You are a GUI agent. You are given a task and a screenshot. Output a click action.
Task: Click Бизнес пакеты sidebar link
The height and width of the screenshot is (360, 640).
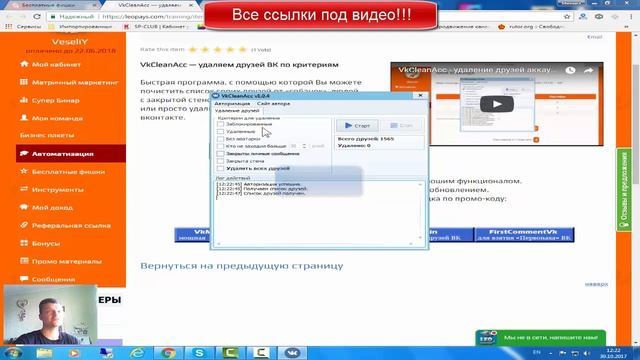point(47,135)
